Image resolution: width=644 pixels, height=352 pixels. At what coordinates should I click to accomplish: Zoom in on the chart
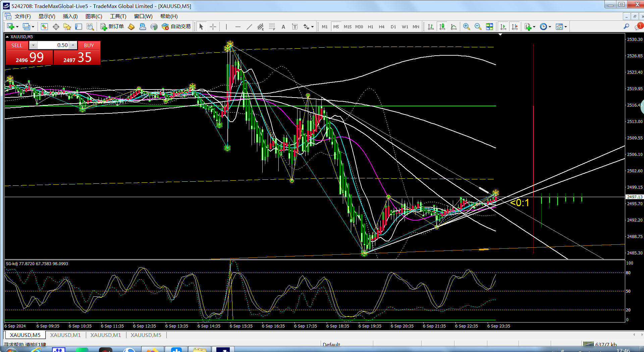(466, 27)
